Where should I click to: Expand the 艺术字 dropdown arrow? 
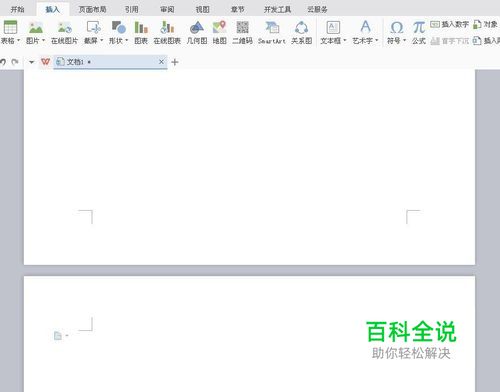coord(377,40)
